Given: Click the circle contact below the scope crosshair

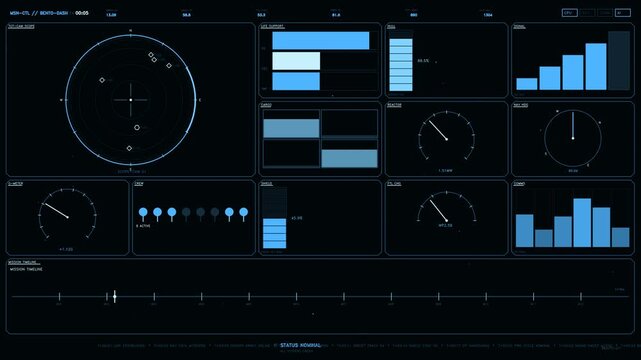Looking at the screenshot, I should pos(137,127).
